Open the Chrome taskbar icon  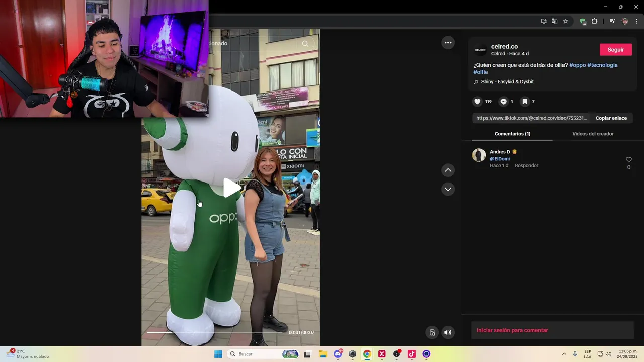[367, 354]
